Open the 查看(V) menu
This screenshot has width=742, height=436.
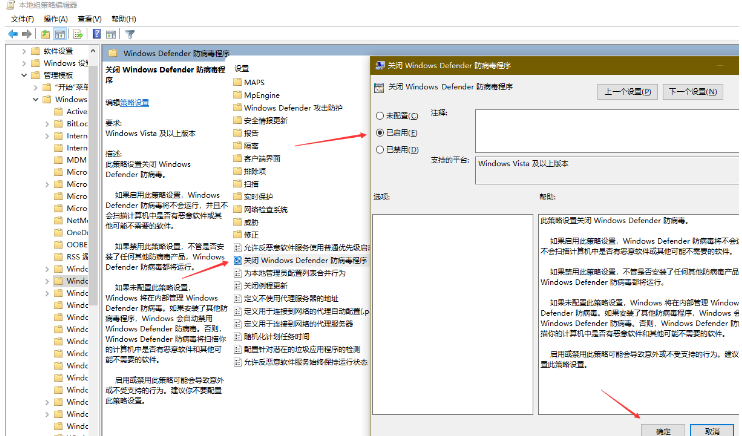[89, 19]
